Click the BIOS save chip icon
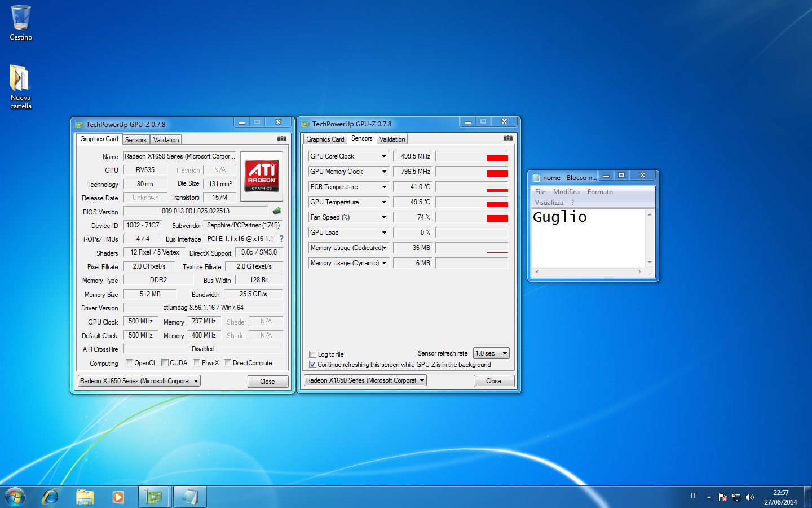812x508 pixels. 277,211
